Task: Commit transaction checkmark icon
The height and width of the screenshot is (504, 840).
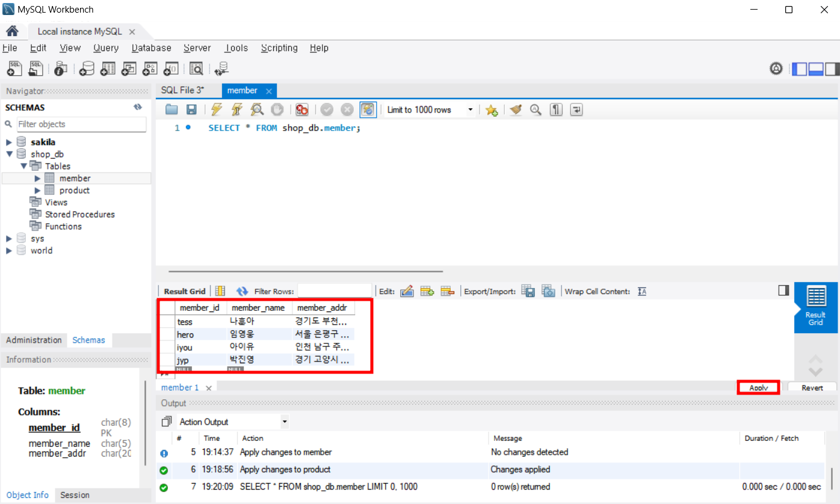Action: click(x=327, y=109)
